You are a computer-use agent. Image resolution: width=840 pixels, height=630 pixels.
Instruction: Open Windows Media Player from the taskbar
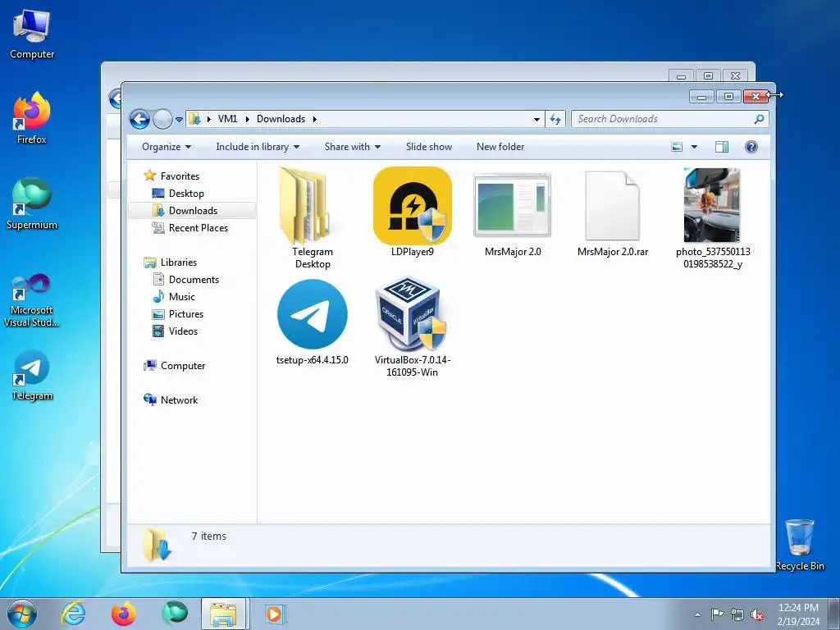(276, 614)
